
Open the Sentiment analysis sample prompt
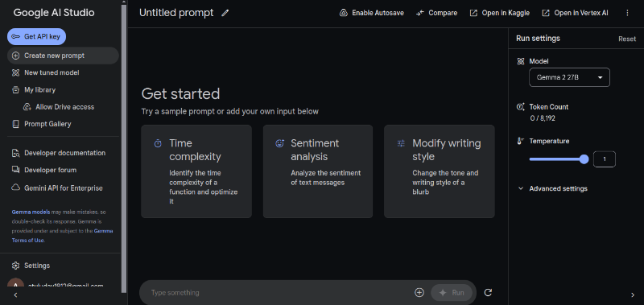pyautogui.click(x=318, y=171)
